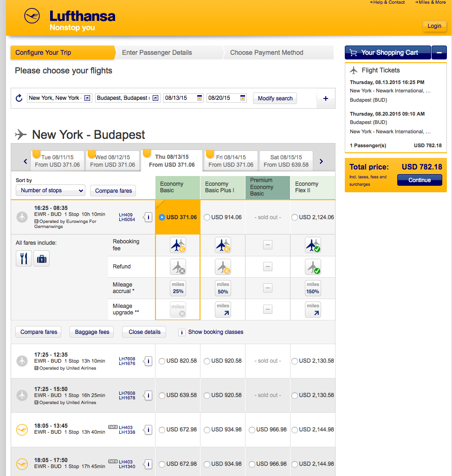
Task: Open Enter Passenger Details step
Action: 157,52
